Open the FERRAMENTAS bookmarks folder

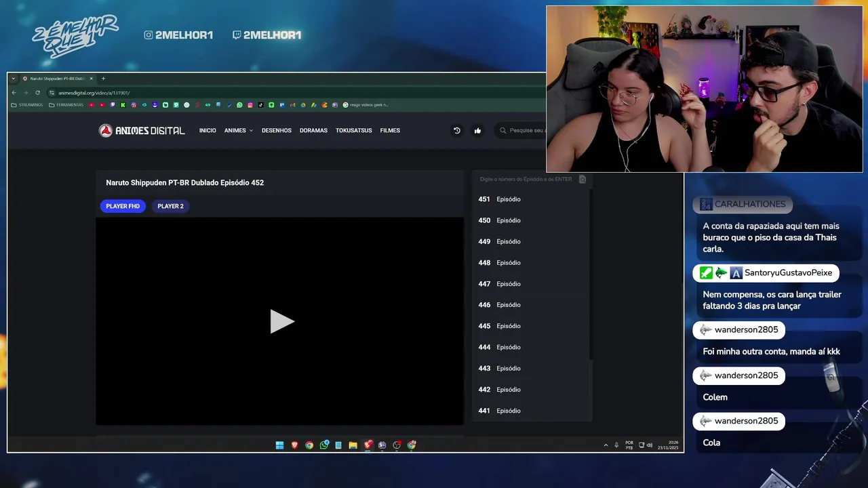pos(66,105)
